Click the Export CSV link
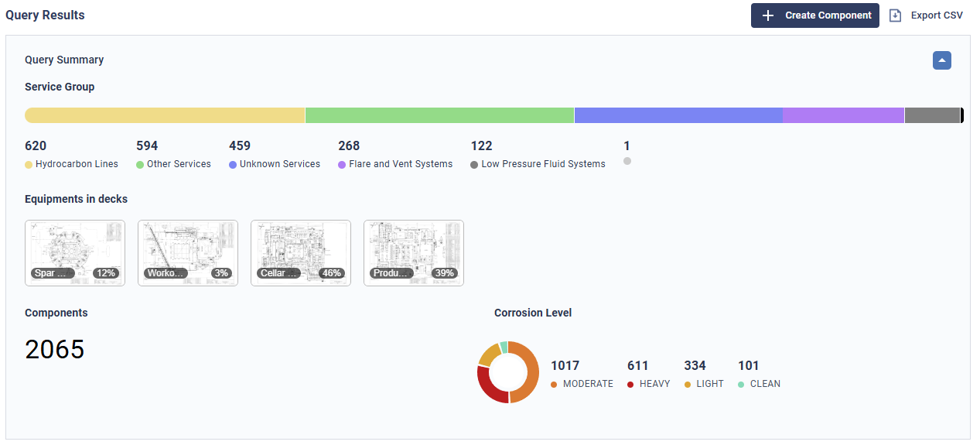Screen dimensions: 980x445 point(936,15)
